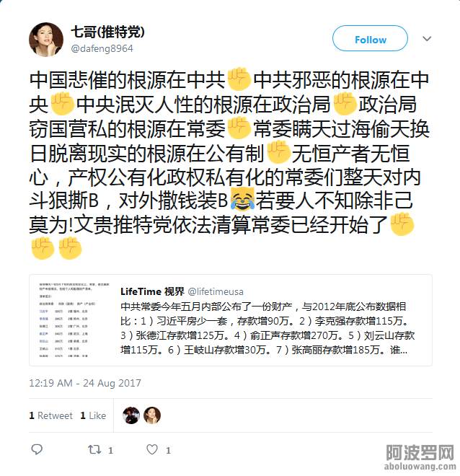Click the reply speech bubble icon
Screen dimensions: 460x476
(37, 449)
